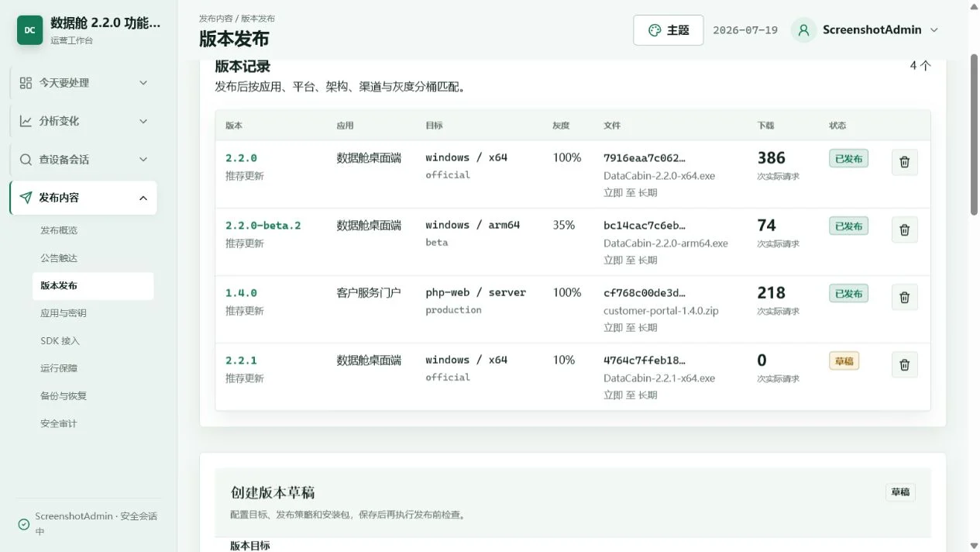This screenshot has height=552, width=980.
Task: Click the 草稿 tag in 创建版本草稿 panel
Action: (x=900, y=492)
